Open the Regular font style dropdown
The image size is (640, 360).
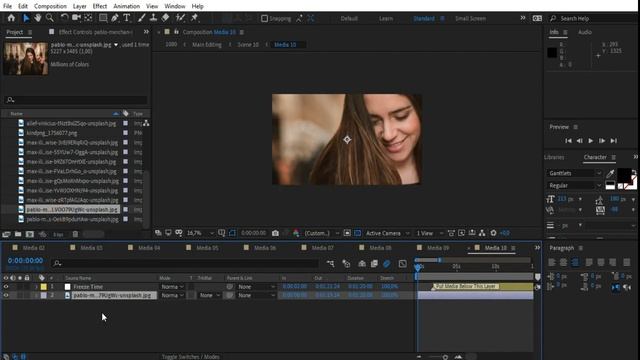coord(574,186)
